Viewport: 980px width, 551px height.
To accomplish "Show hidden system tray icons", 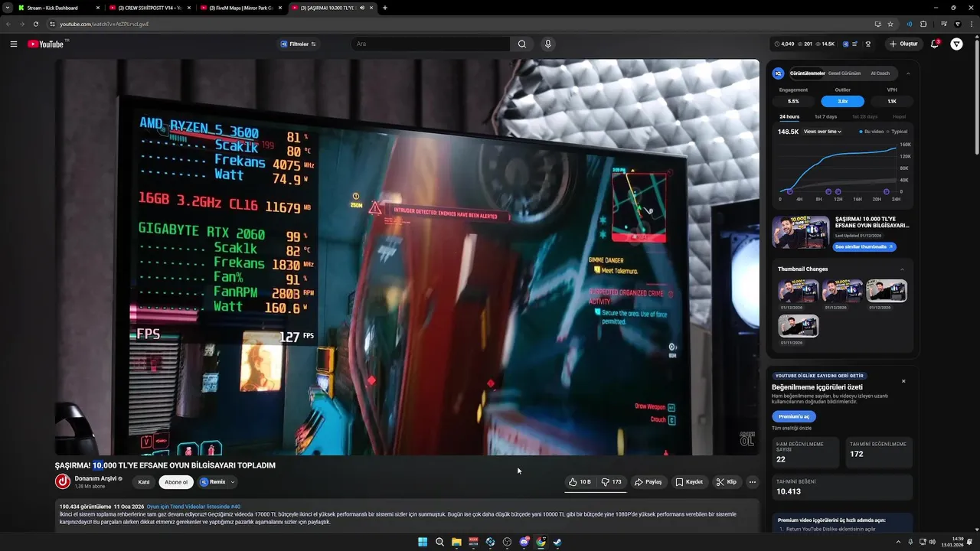I will (899, 542).
